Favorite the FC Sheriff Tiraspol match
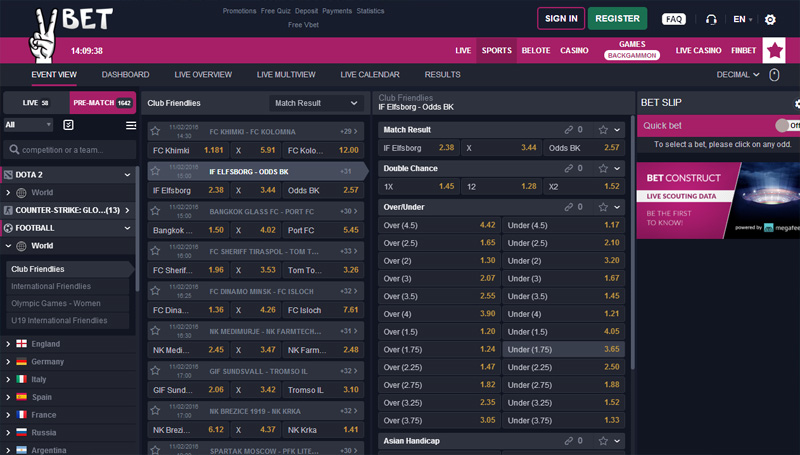This screenshot has height=455, width=800. coord(156,250)
